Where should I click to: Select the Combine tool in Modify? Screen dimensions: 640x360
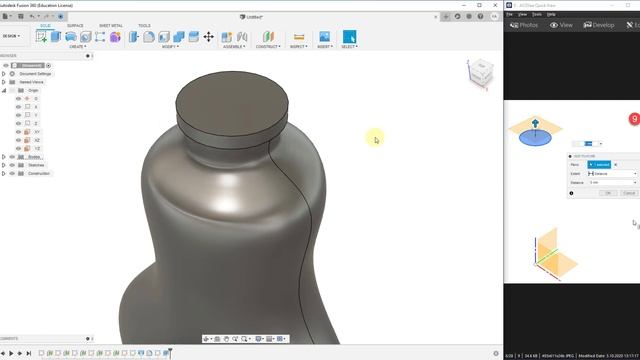(x=179, y=37)
